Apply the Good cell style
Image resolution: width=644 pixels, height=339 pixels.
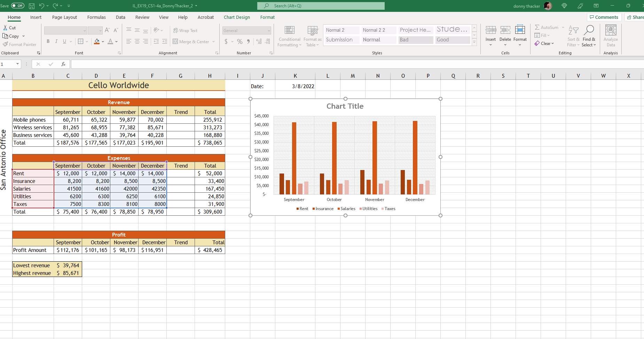[453, 40]
